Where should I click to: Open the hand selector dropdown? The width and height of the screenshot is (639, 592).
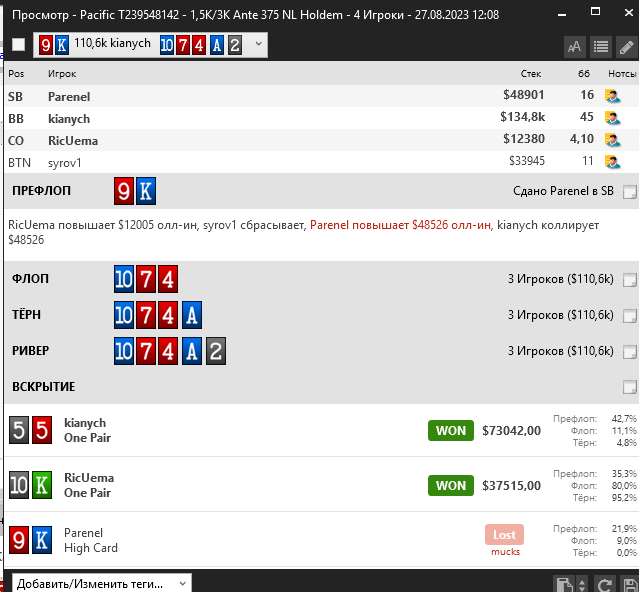pyautogui.click(x=150, y=44)
